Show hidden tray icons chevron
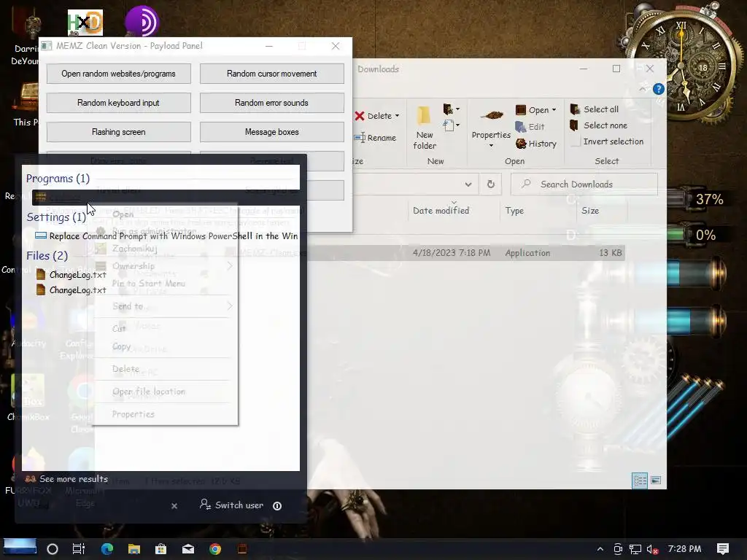The height and width of the screenshot is (560, 747). click(600, 549)
